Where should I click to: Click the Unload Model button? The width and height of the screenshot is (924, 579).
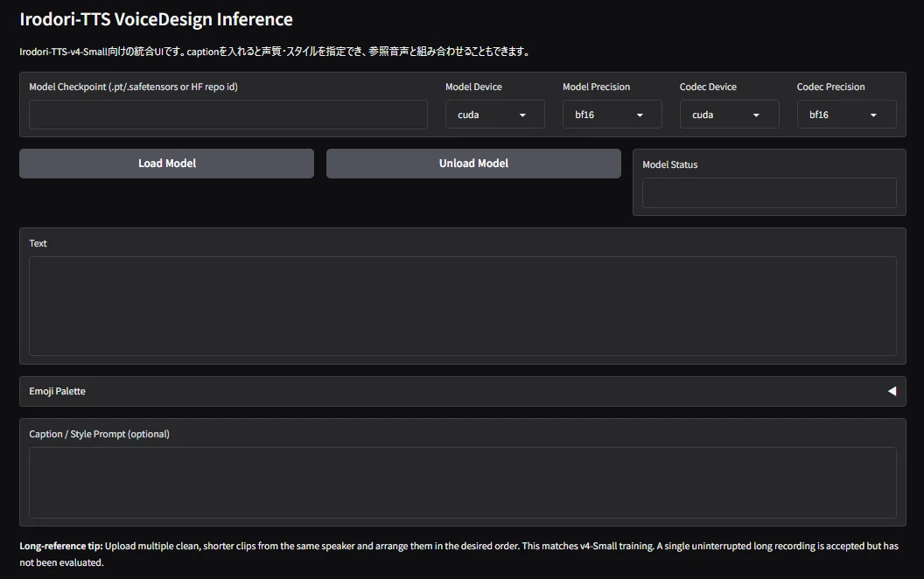click(x=473, y=164)
